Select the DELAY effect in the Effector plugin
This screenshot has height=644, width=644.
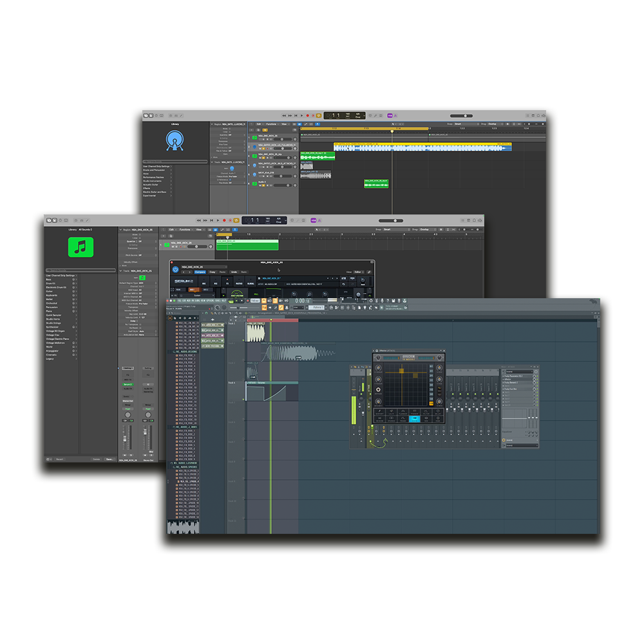(x=437, y=412)
